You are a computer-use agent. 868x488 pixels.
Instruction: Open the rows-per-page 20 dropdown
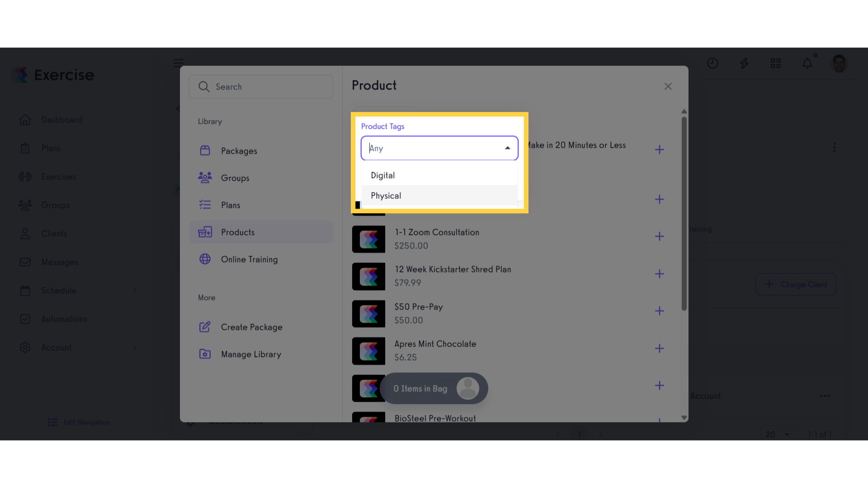point(778,434)
